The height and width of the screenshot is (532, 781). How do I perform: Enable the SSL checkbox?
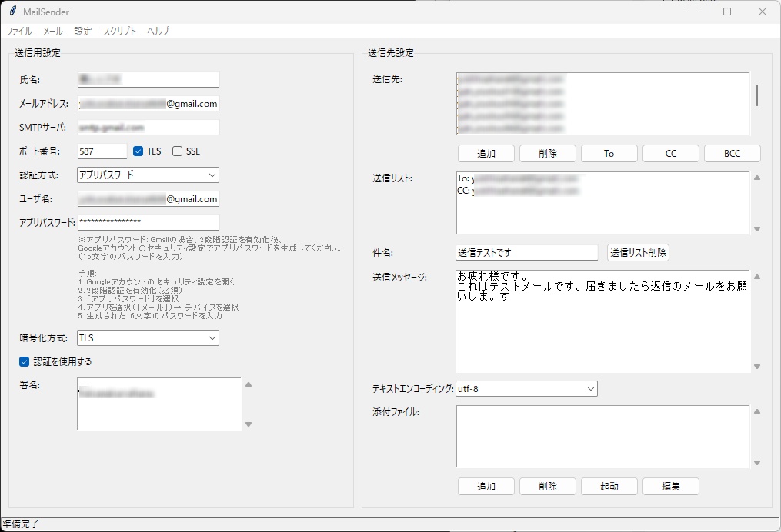tap(177, 151)
